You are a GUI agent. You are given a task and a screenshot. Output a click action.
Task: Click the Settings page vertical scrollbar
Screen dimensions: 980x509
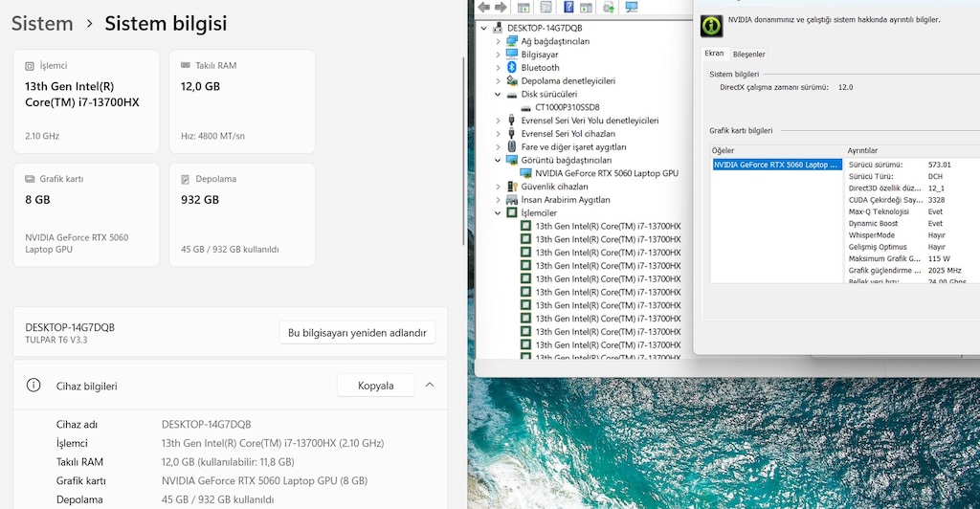(x=463, y=150)
